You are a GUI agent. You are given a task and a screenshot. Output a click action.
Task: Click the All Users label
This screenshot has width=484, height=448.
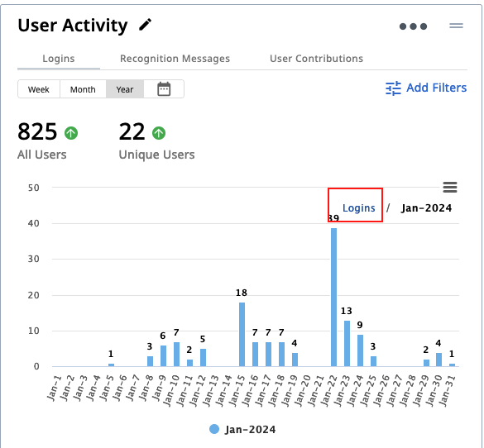coord(42,155)
